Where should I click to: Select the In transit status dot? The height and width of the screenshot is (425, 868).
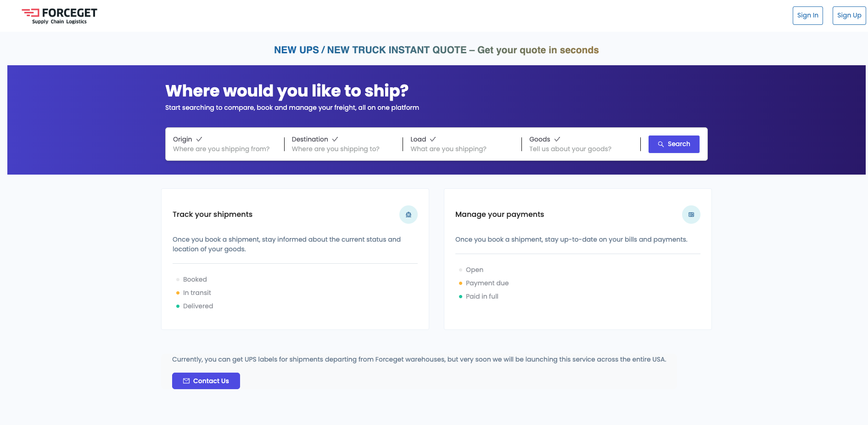[x=178, y=293]
